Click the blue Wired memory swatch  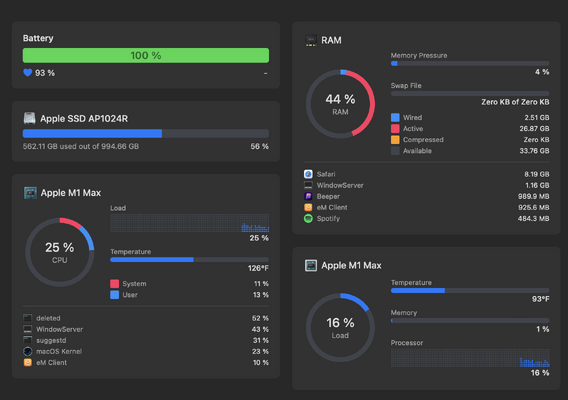coord(395,117)
